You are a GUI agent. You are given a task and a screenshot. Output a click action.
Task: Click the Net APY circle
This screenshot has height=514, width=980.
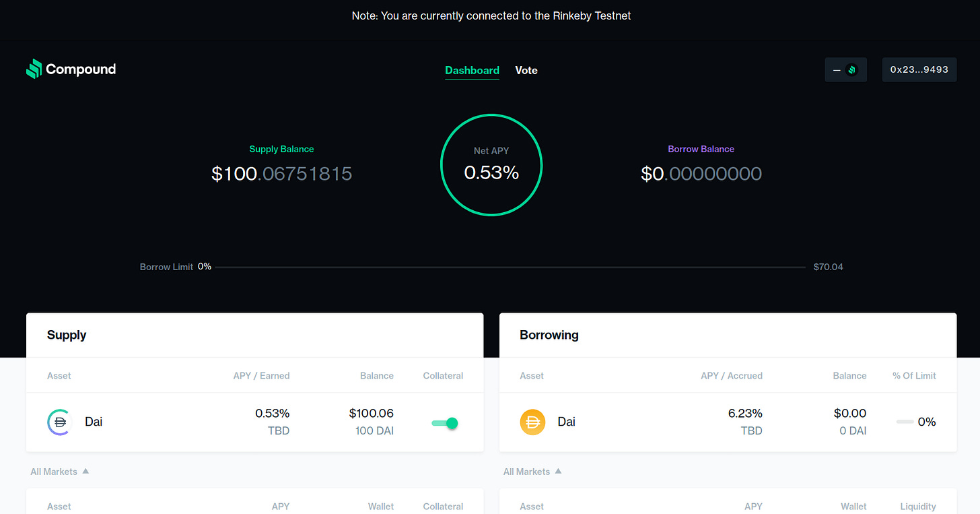(491, 165)
